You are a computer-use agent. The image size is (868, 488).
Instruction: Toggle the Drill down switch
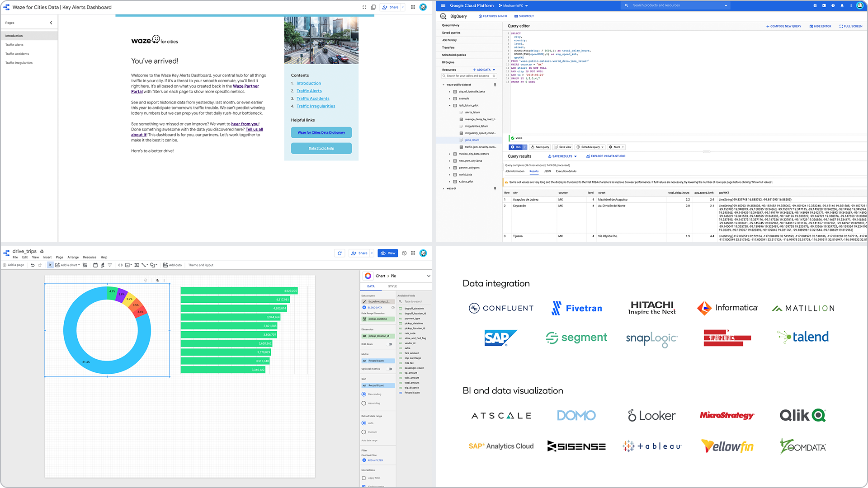coord(390,344)
